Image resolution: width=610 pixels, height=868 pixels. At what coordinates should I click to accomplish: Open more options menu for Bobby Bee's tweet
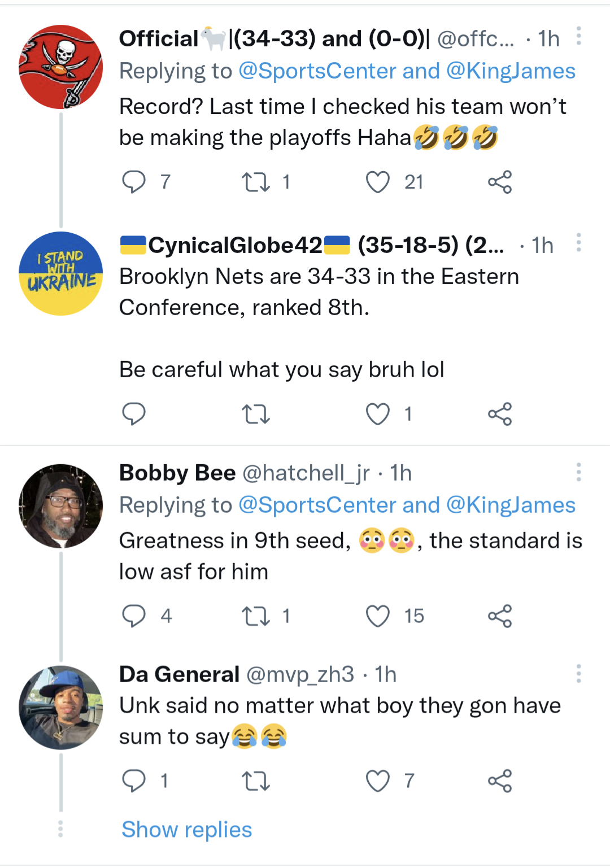[578, 472]
